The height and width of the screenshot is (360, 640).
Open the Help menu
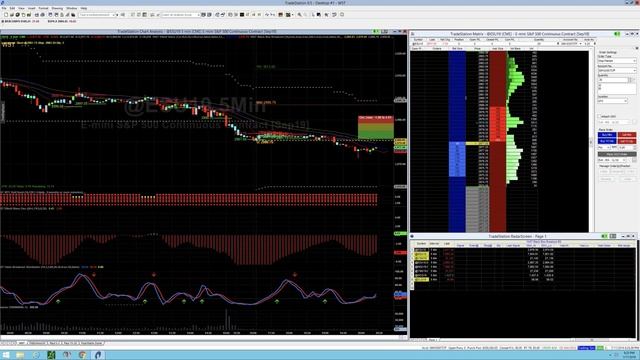coord(84,8)
